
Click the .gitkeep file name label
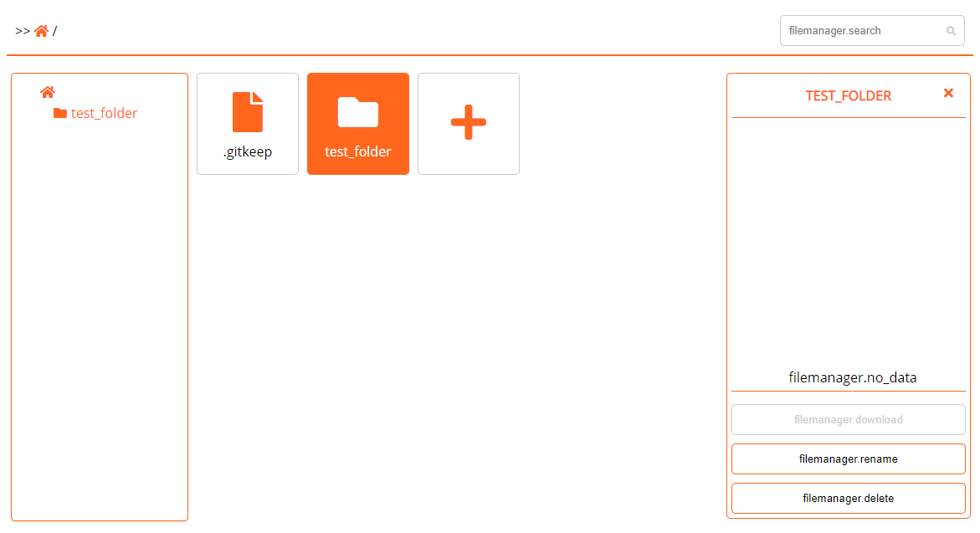click(248, 151)
